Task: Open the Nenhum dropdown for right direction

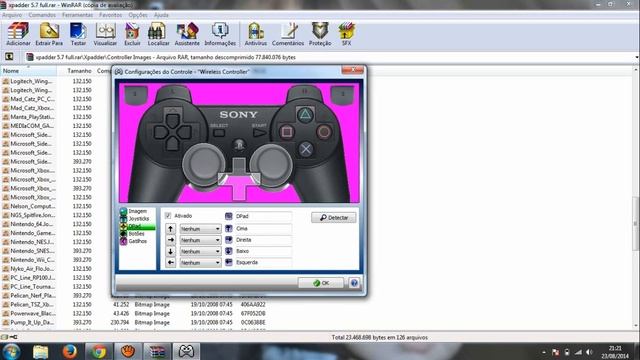Action: click(200, 240)
